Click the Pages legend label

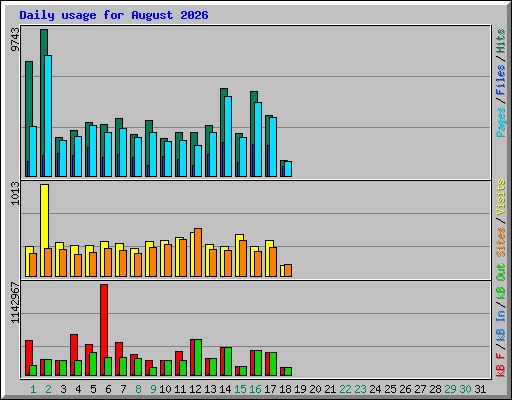(x=501, y=122)
